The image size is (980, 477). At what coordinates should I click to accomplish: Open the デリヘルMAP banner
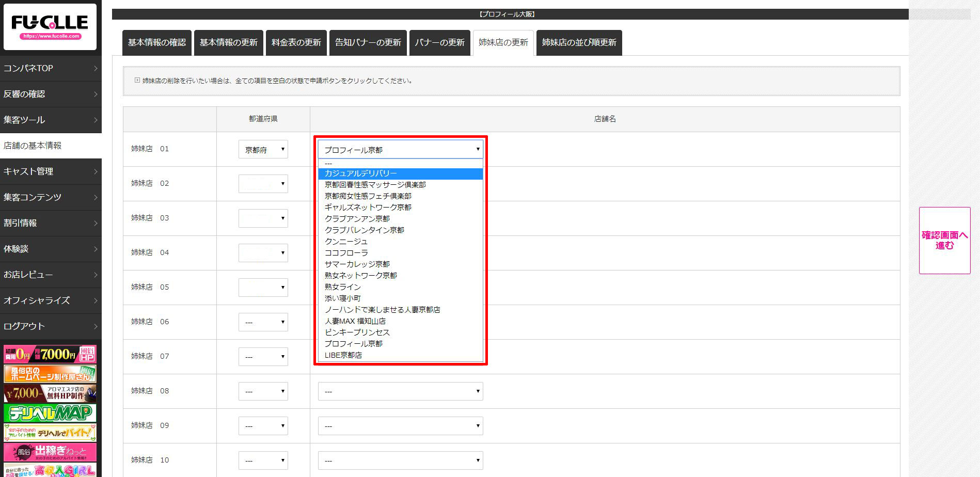50,413
